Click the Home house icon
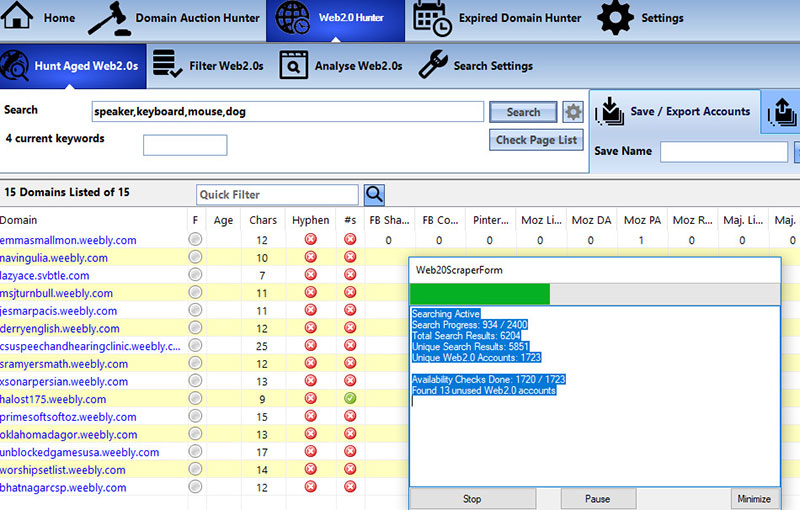 [20, 18]
